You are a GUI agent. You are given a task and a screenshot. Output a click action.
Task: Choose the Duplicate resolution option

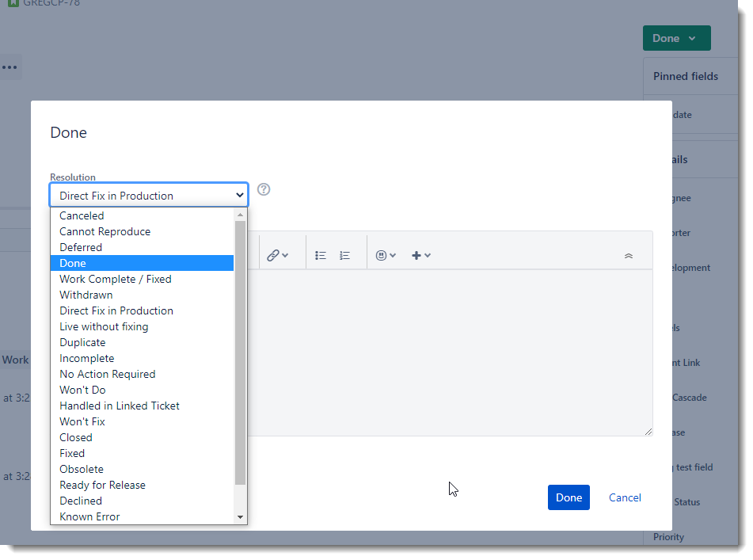point(82,342)
